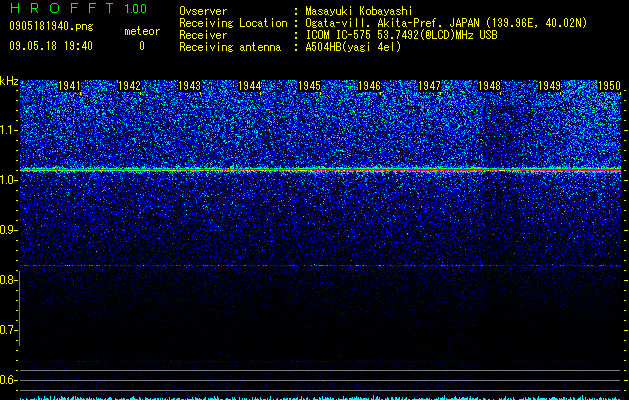Click the 1947 time label
The height and width of the screenshot is (400, 629).
pyautogui.click(x=430, y=86)
